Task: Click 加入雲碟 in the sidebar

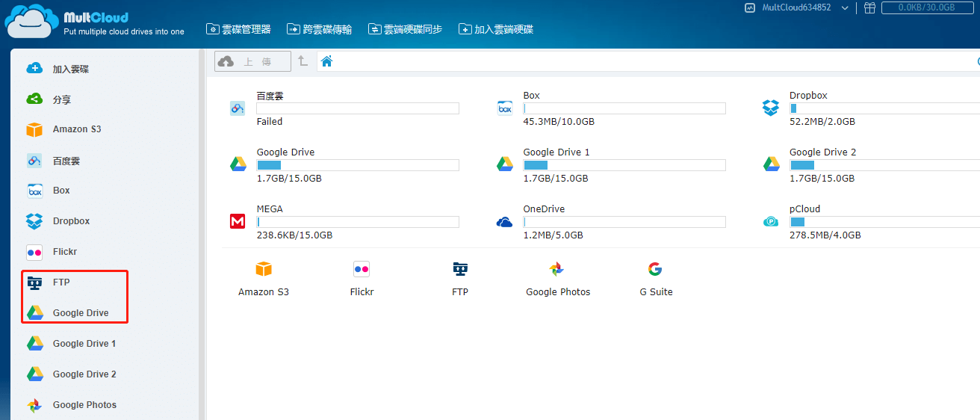Action: 70,69
